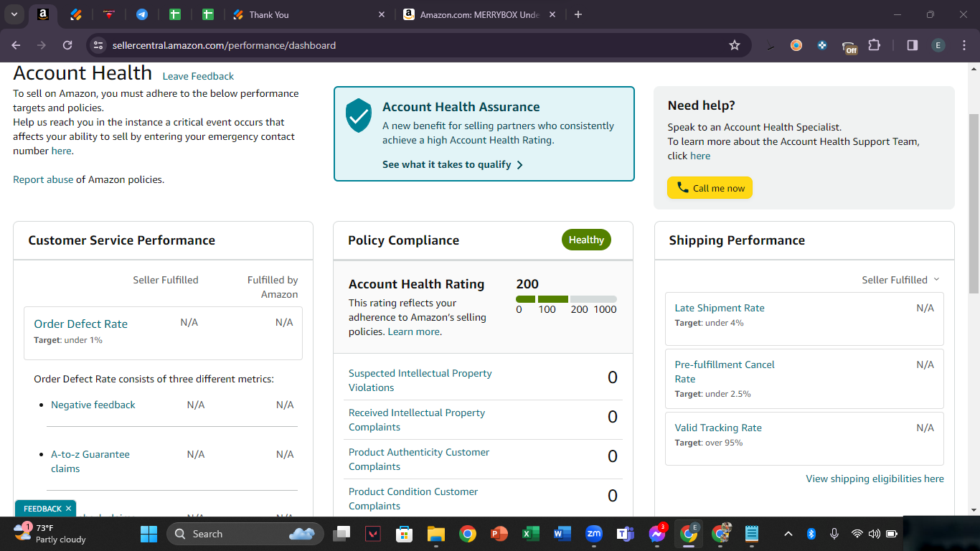980x551 pixels.
Task: Click the phone icon on Call me now
Action: (x=683, y=187)
